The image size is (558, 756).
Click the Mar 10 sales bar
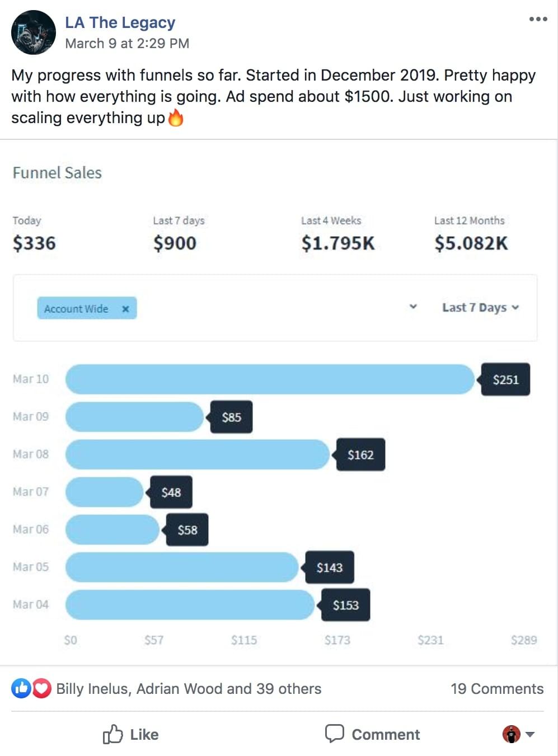point(270,379)
